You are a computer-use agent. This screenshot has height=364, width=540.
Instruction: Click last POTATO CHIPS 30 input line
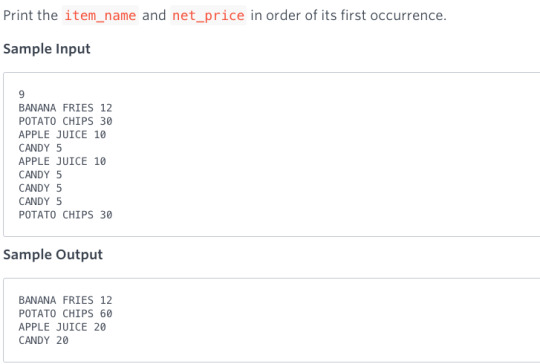[x=65, y=215]
